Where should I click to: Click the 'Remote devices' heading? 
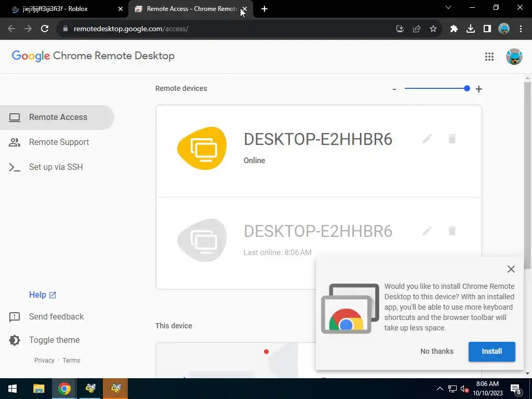181,88
